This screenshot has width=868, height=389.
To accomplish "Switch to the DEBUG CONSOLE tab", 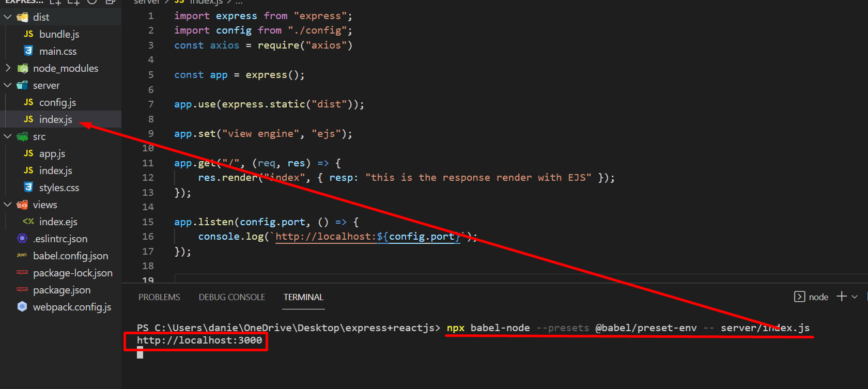I will click(x=232, y=297).
